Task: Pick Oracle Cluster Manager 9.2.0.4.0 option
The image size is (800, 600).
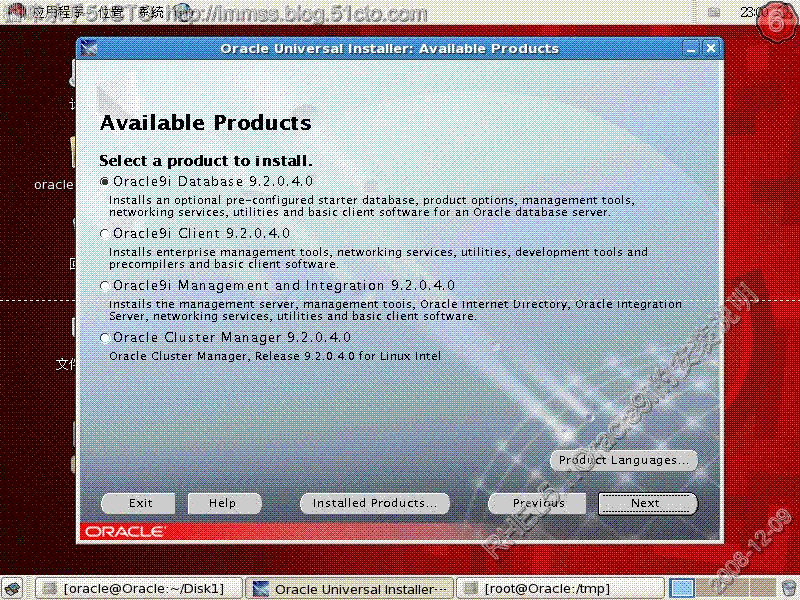Action: point(105,338)
